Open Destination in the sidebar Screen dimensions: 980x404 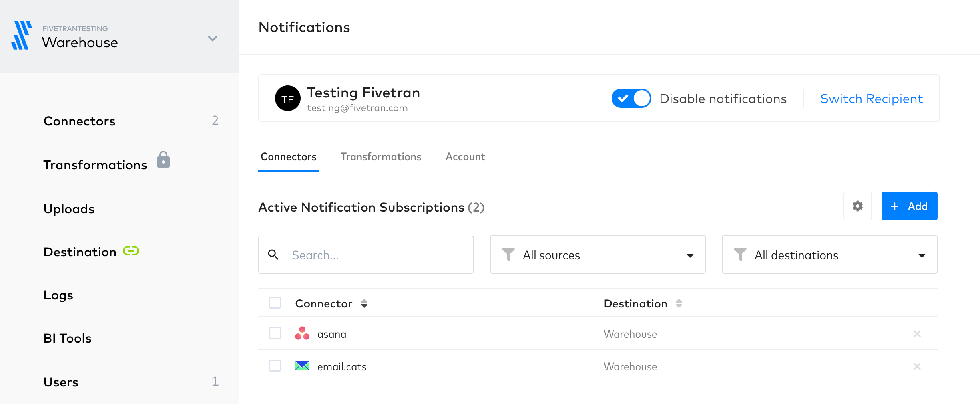coord(80,252)
